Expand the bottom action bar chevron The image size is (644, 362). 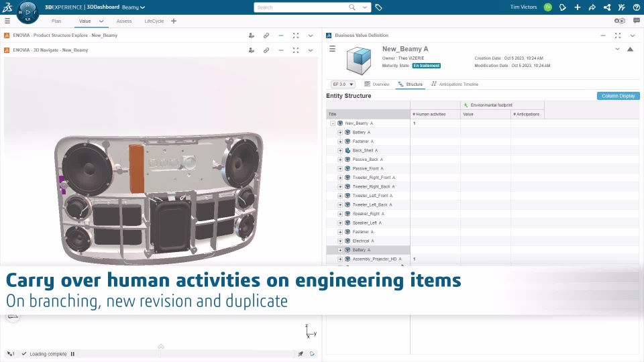(161, 347)
